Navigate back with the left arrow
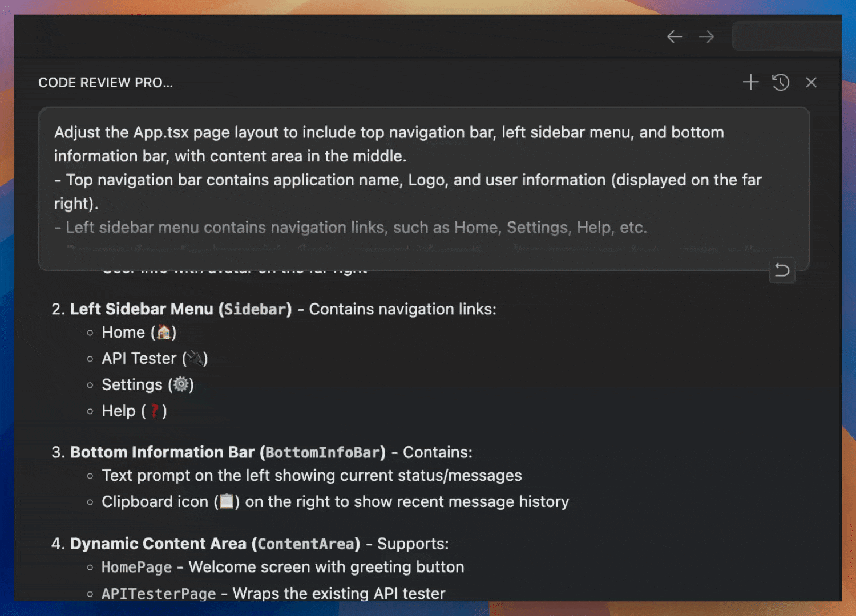 tap(675, 36)
